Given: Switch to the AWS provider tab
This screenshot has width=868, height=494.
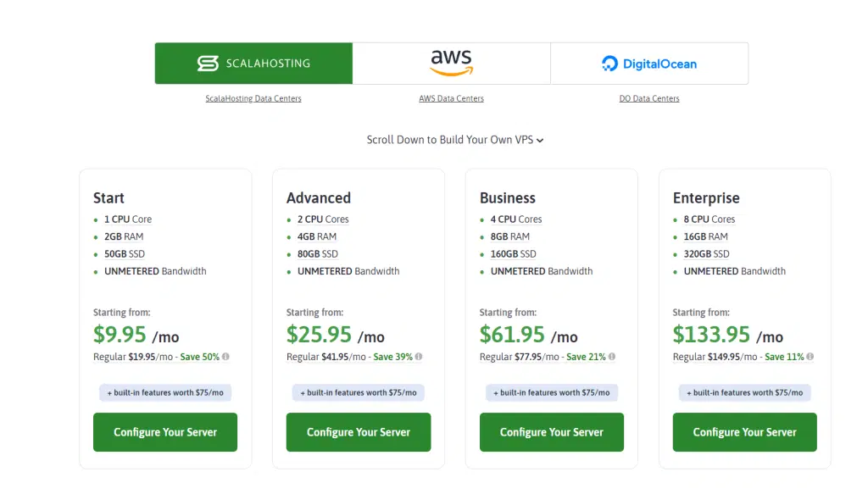Looking at the screenshot, I should point(452,63).
